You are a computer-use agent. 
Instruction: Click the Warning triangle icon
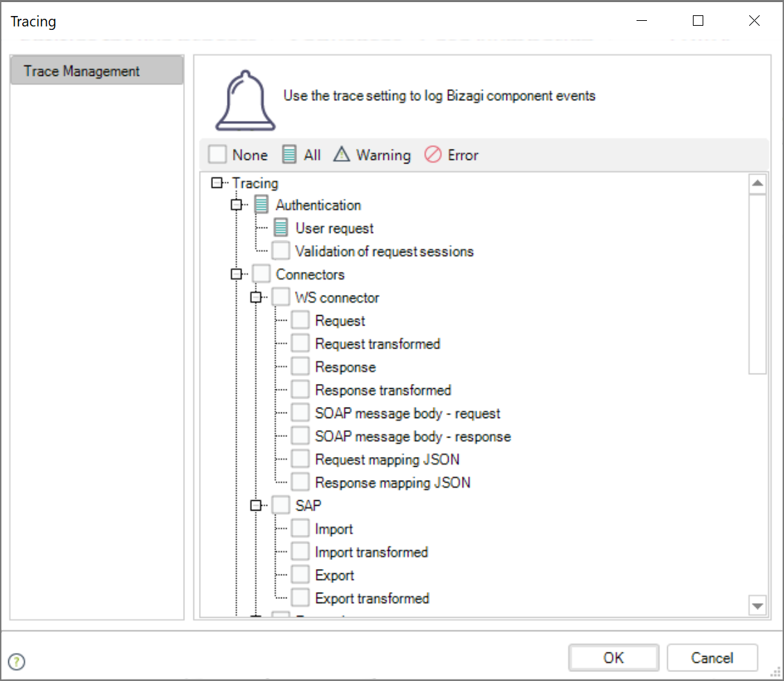pos(342,154)
